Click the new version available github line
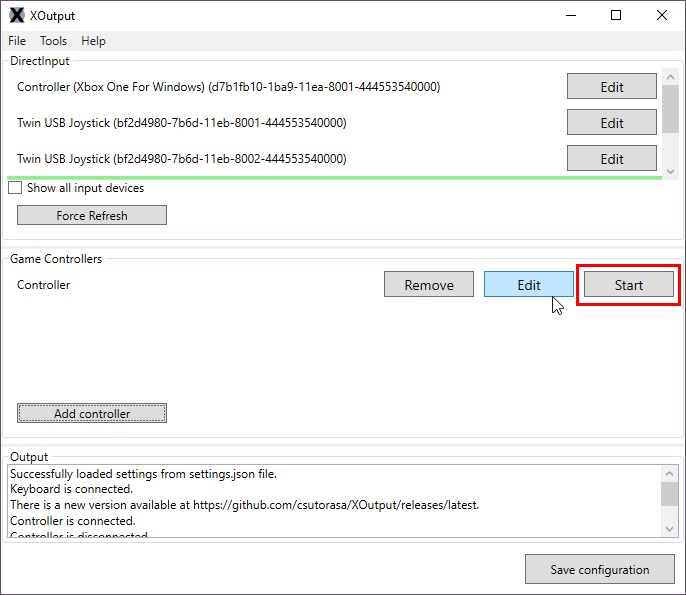686x595 pixels. click(245, 505)
